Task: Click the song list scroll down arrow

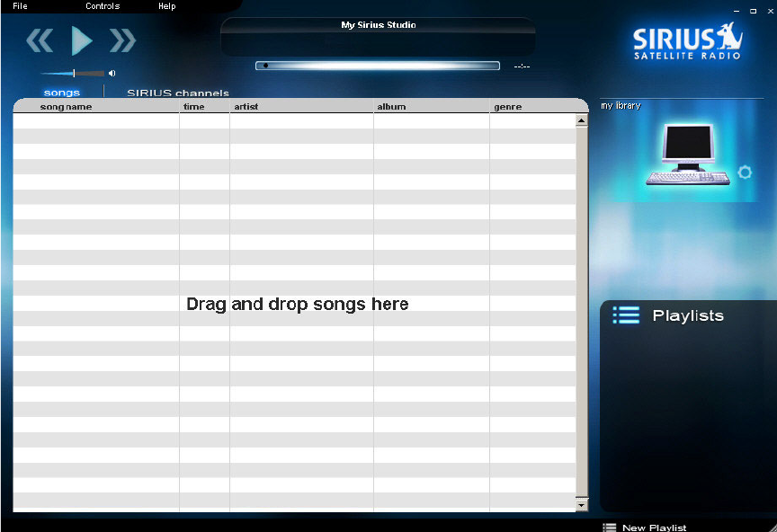Action: coord(582,505)
